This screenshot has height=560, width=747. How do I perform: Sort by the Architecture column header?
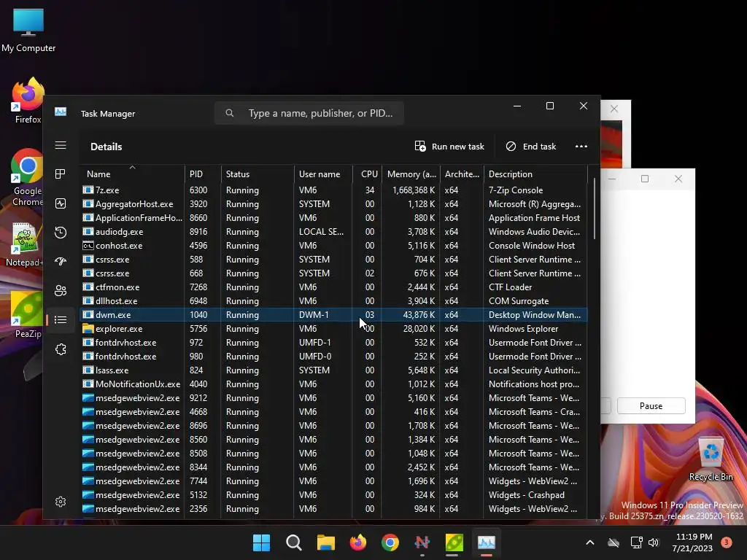tap(462, 174)
